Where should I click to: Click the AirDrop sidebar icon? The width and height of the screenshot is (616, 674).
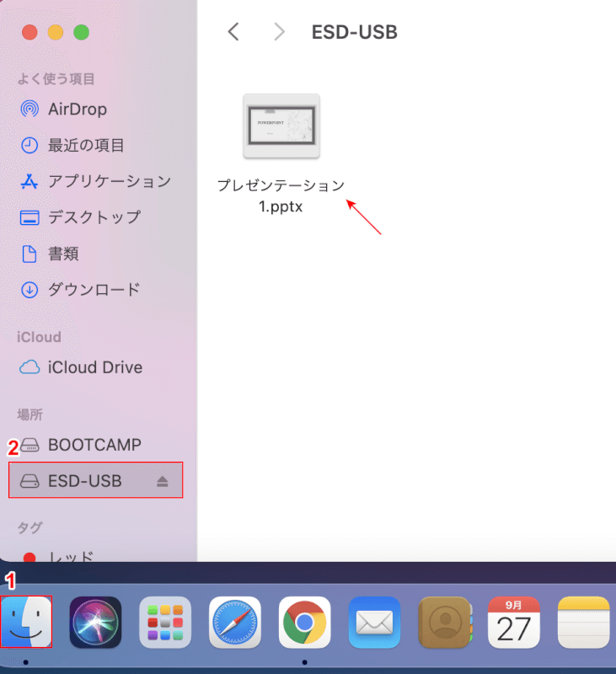pyautogui.click(x=29, y=110)
